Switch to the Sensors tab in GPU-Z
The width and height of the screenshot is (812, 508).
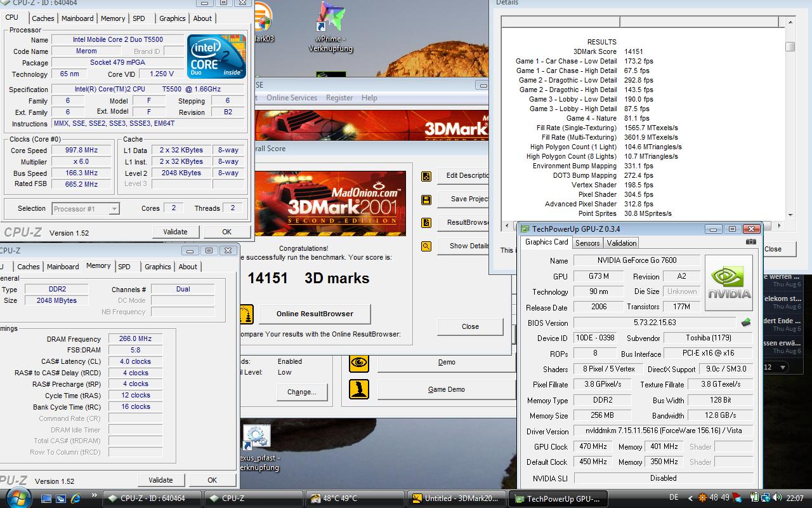[x=587, y=243]
